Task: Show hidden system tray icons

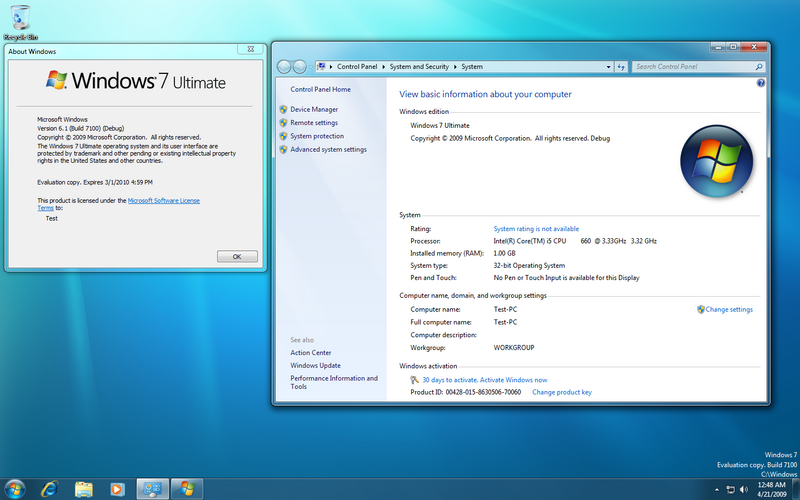Action: pos(719,488)
